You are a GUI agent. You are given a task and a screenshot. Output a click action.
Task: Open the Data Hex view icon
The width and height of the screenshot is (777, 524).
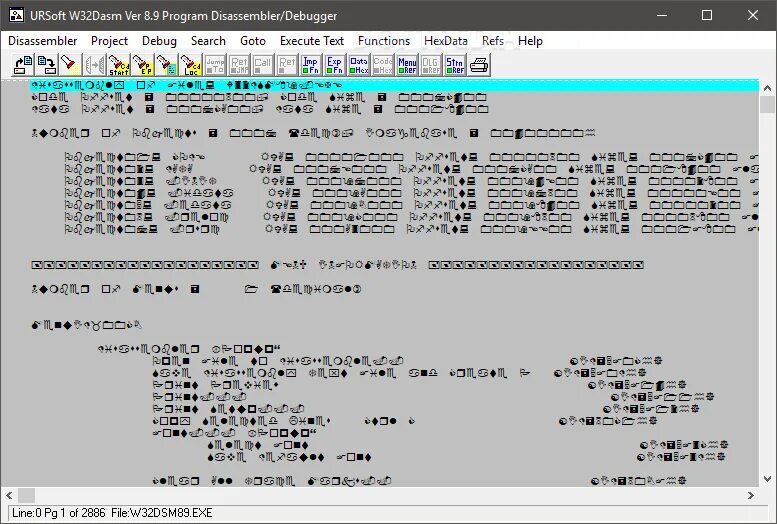click(x=359, y=65)
